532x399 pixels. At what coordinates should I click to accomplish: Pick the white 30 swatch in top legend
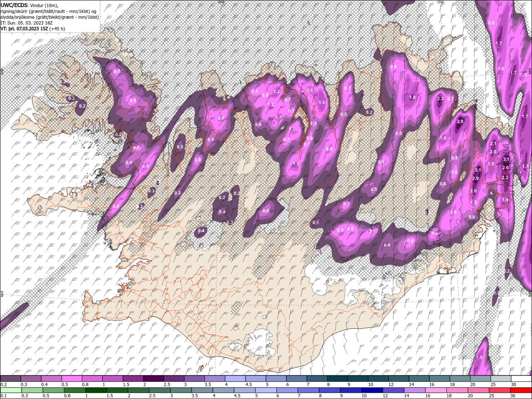[521, 379]
